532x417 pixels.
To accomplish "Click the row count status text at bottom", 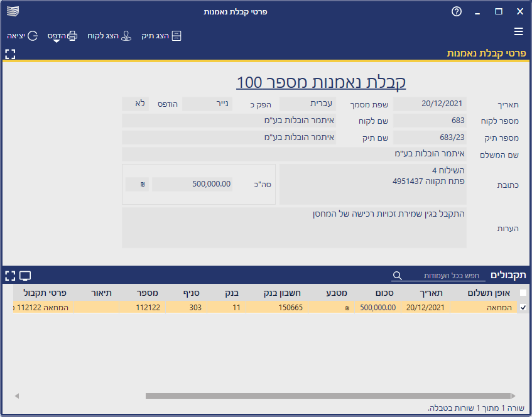I will 476,408.
